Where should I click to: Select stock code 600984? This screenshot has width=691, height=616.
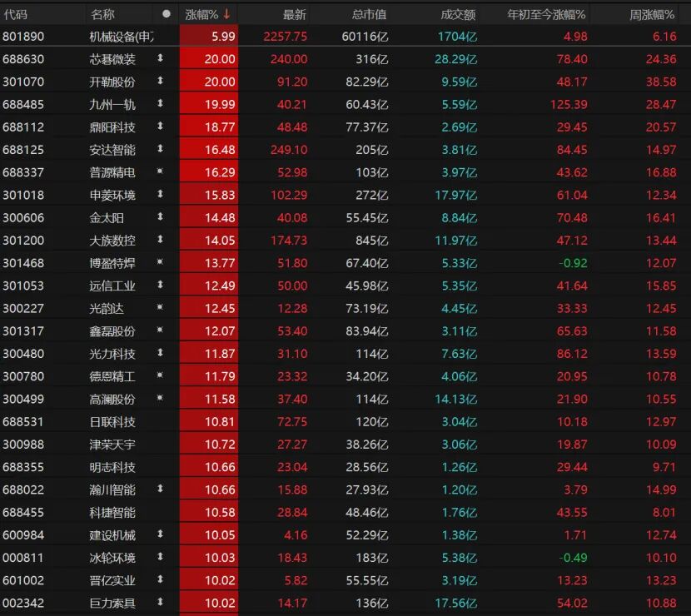(23, 535)
